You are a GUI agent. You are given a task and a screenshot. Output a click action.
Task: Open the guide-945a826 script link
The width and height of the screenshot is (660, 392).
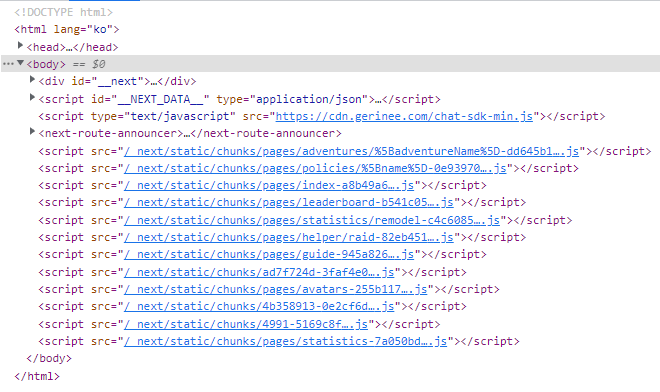[269, 254]
